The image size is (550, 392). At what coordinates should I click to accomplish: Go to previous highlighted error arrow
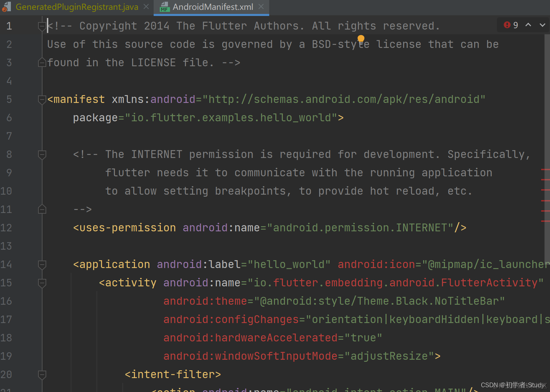tap(528, 25)
